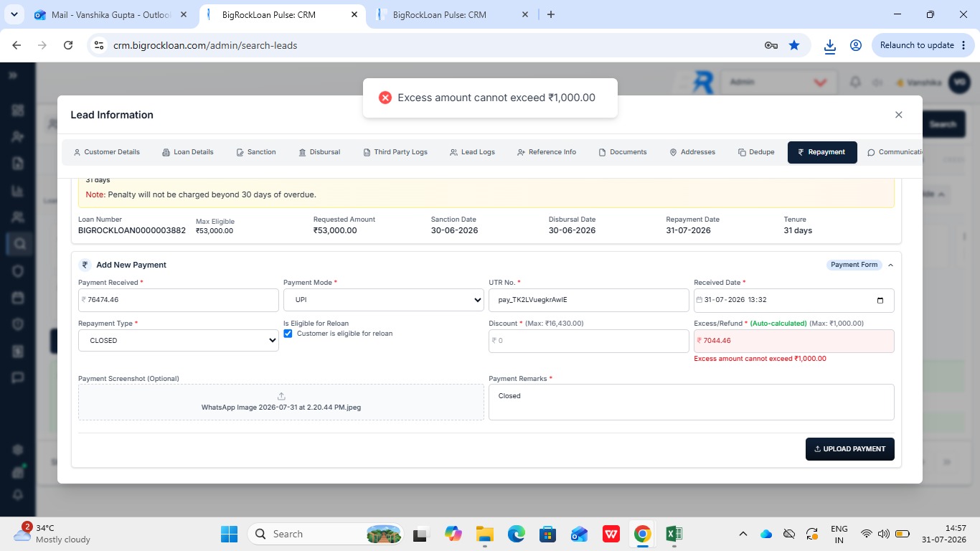Open the Windows Start menu
980x551 pixels.
[229, 534]
